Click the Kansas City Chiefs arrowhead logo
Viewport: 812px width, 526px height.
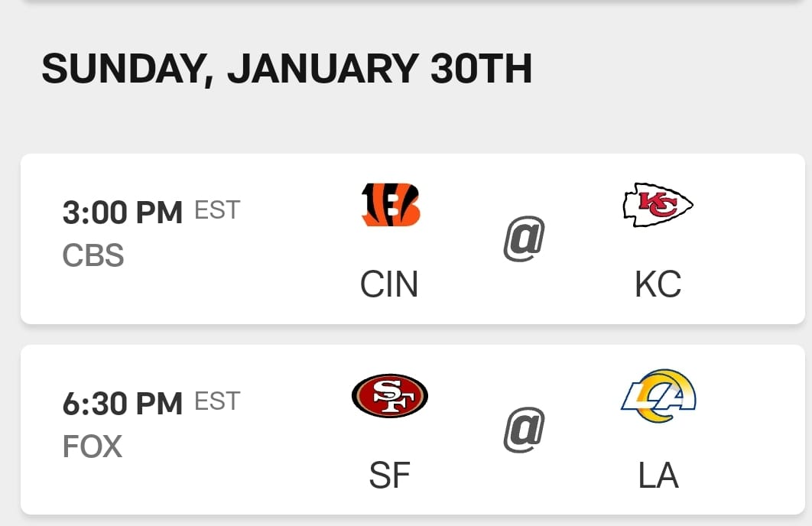658,205
